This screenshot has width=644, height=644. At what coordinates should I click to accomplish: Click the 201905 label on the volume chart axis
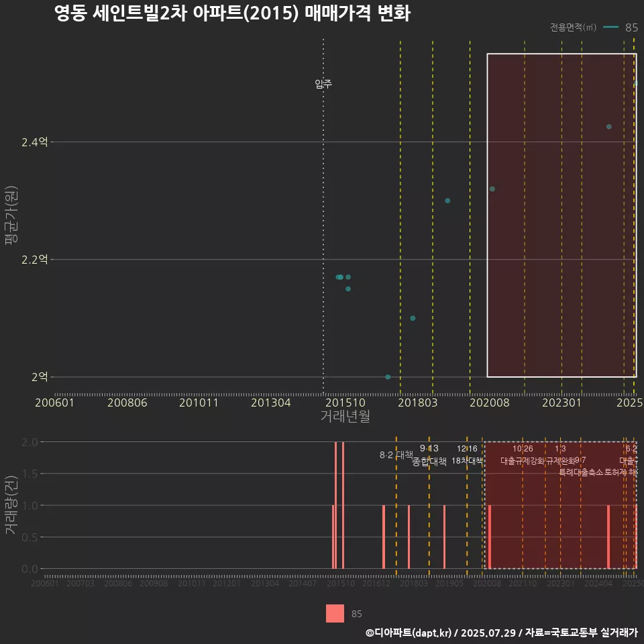pyautogui.click(x=449, y=583)
